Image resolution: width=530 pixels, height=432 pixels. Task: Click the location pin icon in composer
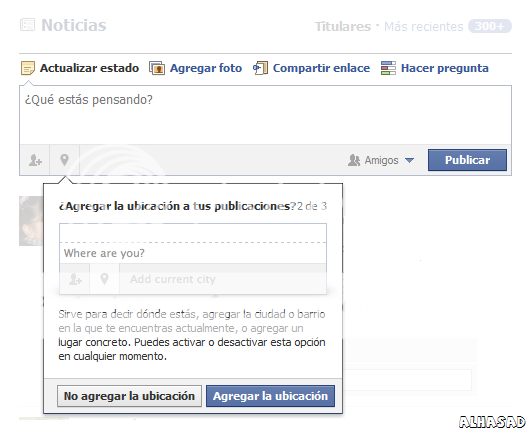pyautogui.click(x=65, y=160)
